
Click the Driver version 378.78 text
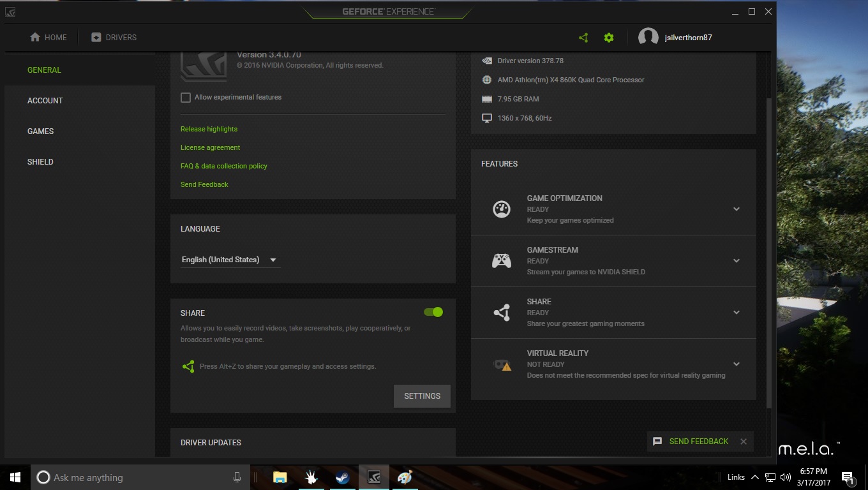click(530, 61)
